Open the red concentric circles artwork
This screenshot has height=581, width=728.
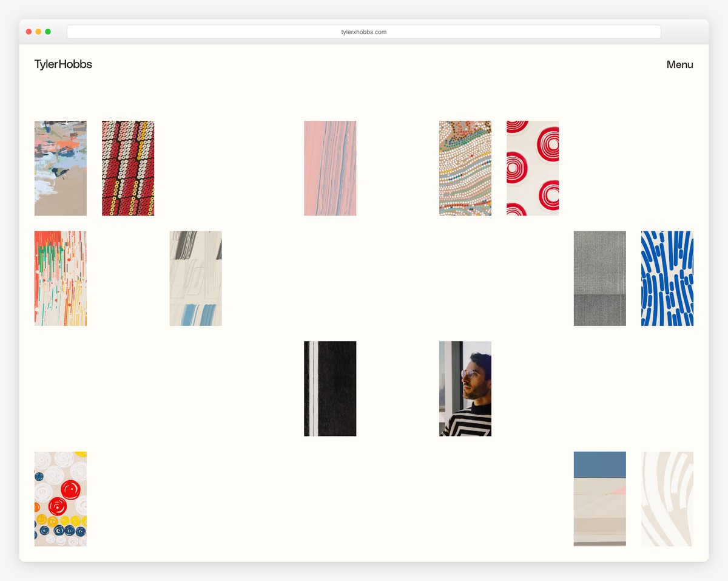pos(532,168)
